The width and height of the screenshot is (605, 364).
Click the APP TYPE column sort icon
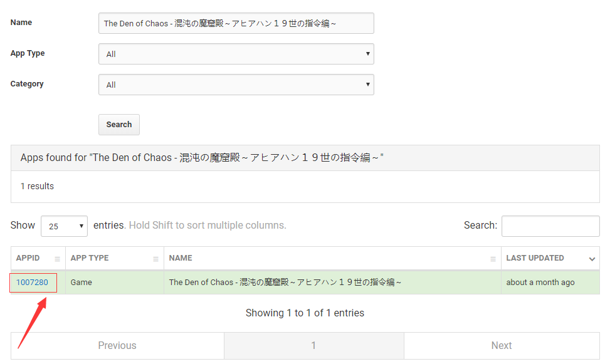click(155, 259)
